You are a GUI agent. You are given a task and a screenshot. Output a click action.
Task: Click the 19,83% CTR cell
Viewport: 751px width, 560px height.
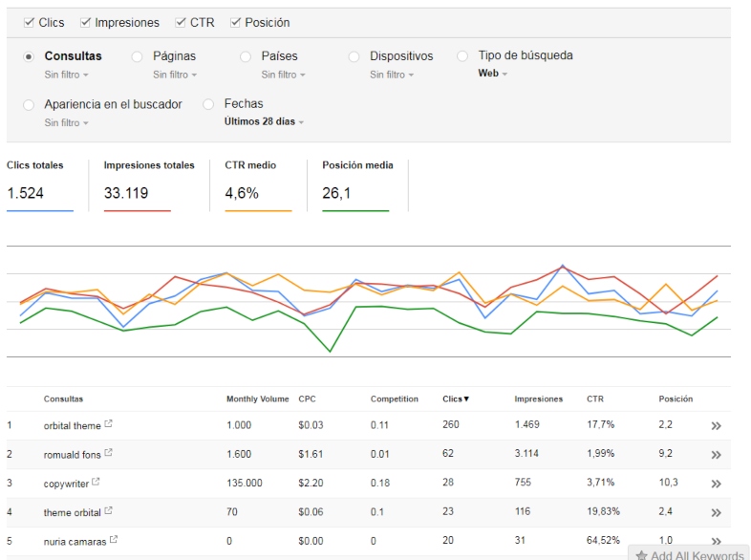point(603,511)
